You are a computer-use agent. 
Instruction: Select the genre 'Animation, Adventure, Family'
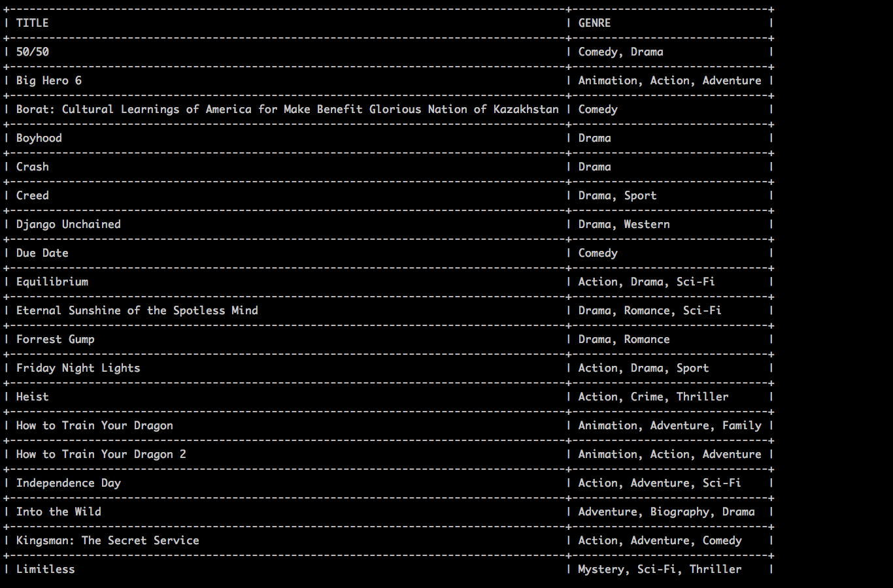pyautogui.click(x=669, y=425)
